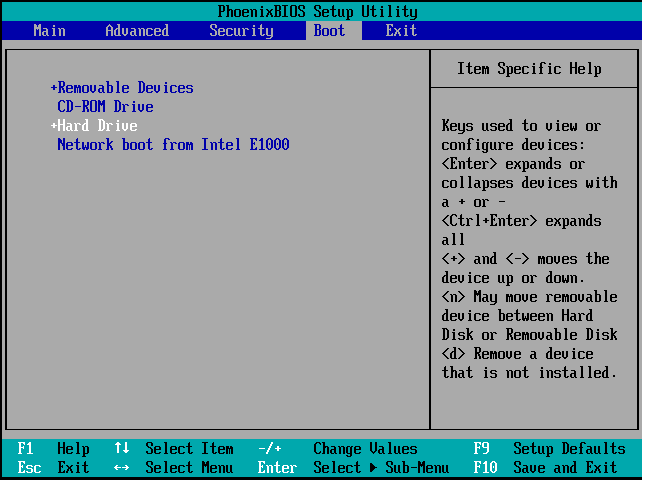
Task: Click the left-right arrows Select Menu icon
Action: click(122, 468)
